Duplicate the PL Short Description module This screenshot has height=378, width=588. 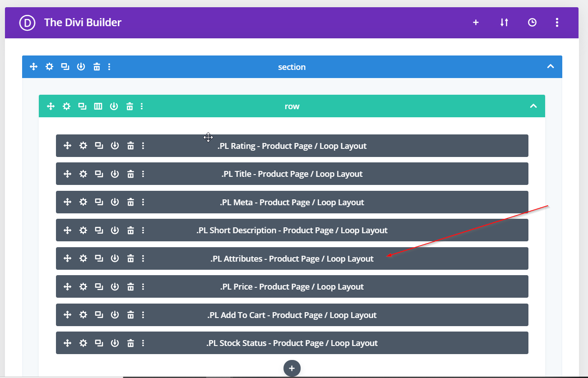pos(99,230)
